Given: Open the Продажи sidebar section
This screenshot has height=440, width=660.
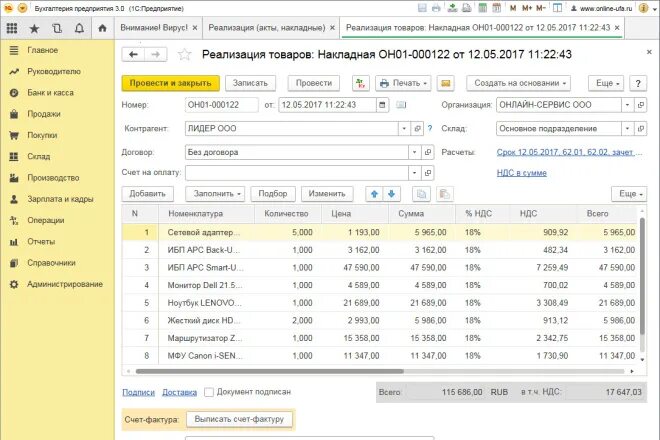Looking at the screenshot, I should (x=44, y=114).
